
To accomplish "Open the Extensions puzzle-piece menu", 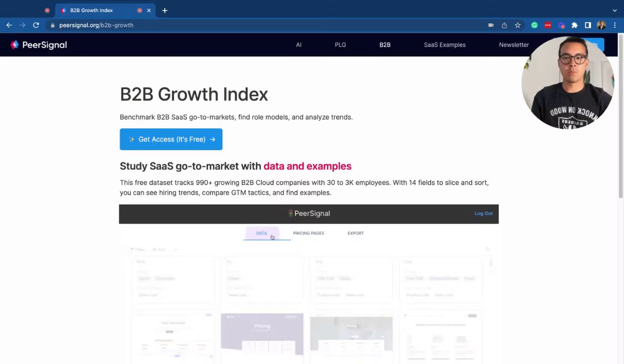I will pyautogui.click(x=574, y=25).
